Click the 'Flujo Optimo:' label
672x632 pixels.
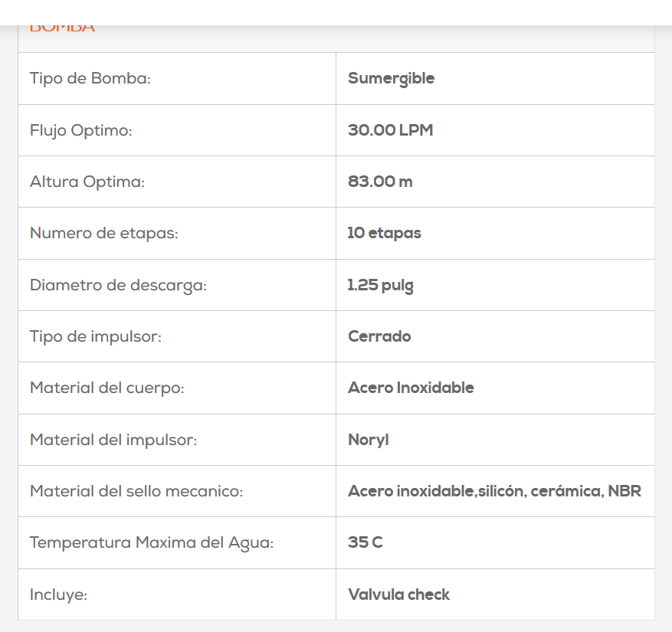[80, 131]
